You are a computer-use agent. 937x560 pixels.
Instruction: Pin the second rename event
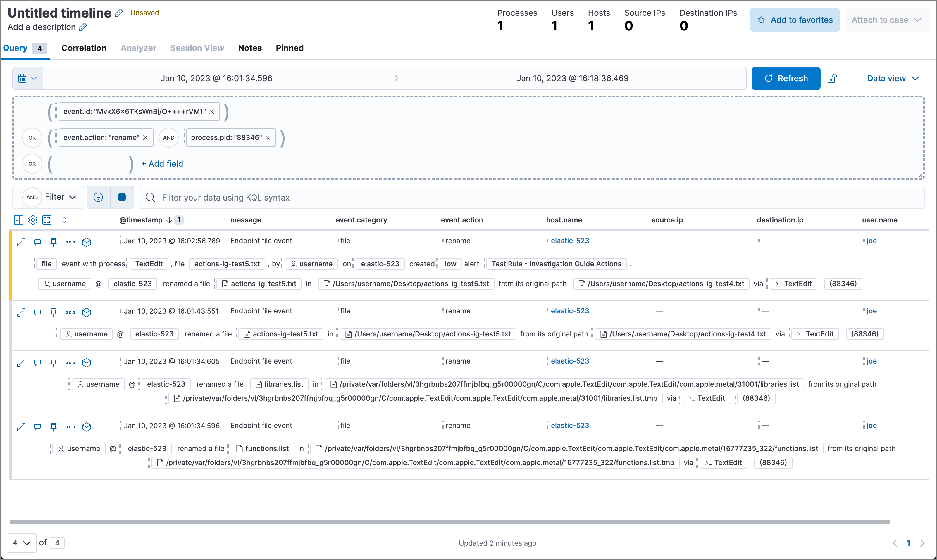(53, 312)
